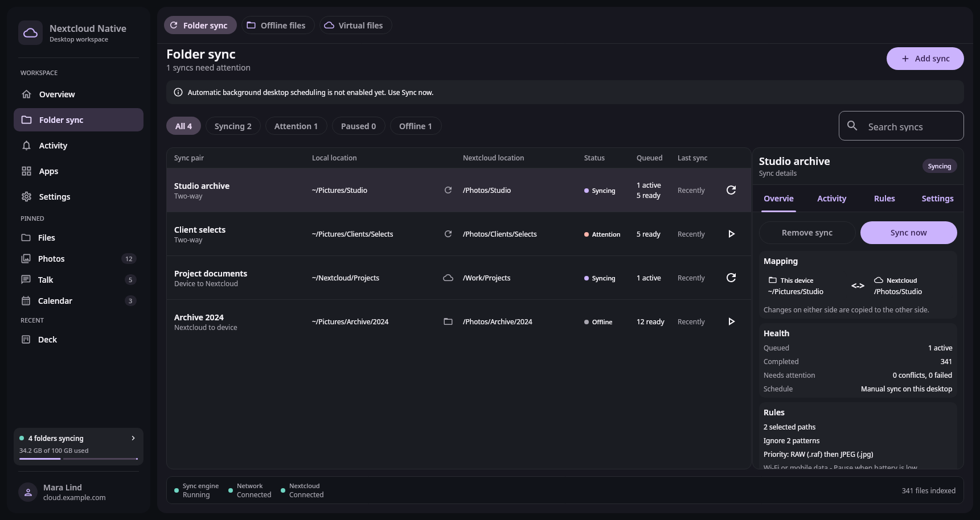Click the Sync engine Running status
The image size is (980, 520).
tap(196, 490)
